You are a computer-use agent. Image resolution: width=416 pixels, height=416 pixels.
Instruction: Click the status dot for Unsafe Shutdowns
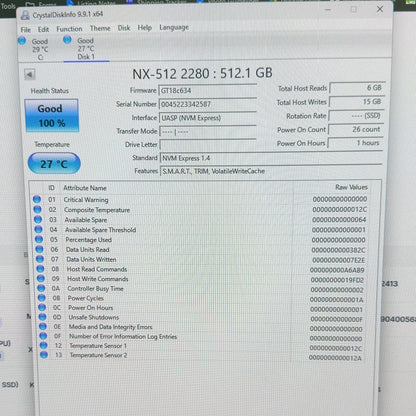43,317
